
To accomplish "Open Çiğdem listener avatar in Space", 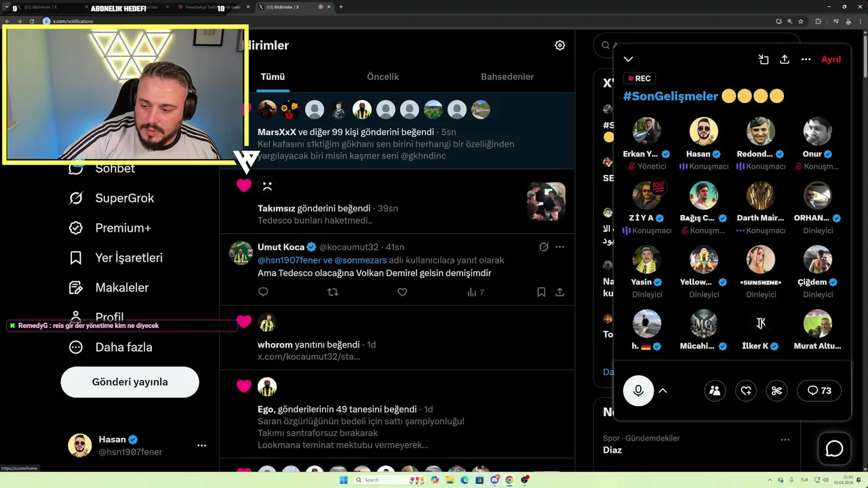I will [x=818, y=260].
